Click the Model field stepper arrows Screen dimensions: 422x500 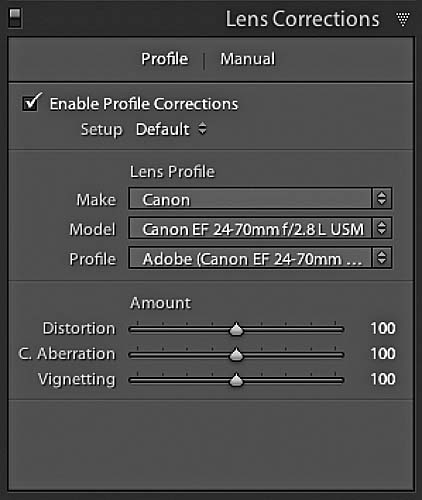click(x=382, y=228)
